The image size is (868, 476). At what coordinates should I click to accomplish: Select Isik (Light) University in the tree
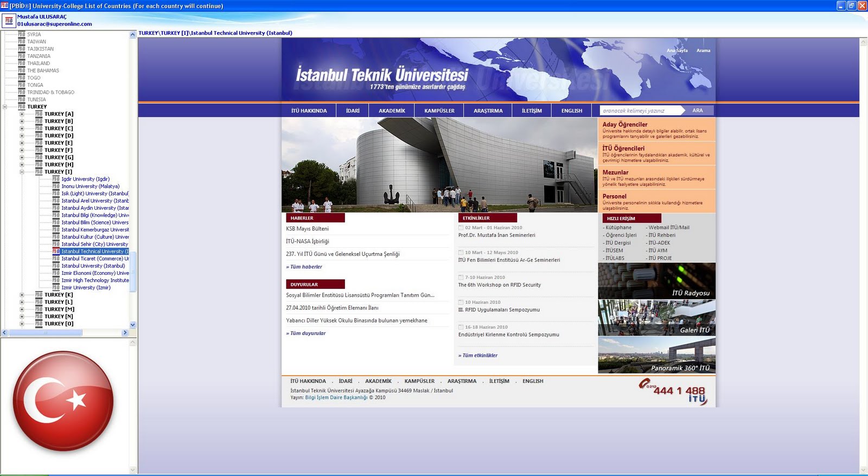95,194
